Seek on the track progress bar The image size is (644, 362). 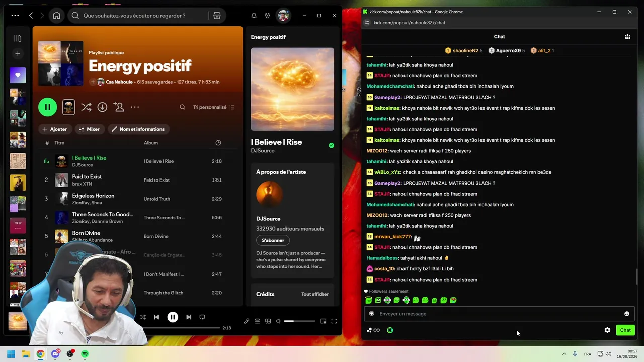[x=181, y=328]
